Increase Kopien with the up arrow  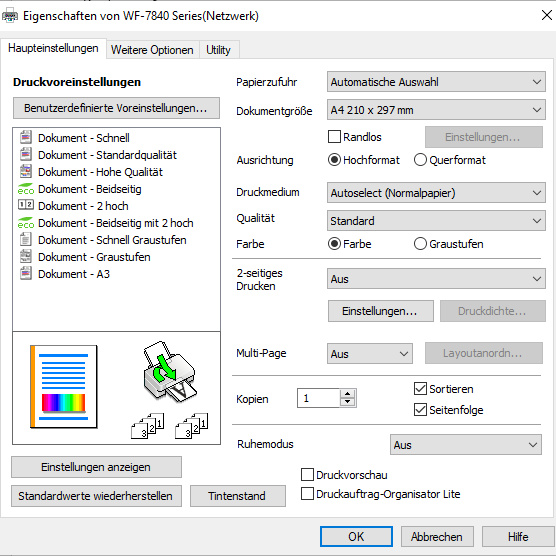click(x=348, y=394)
